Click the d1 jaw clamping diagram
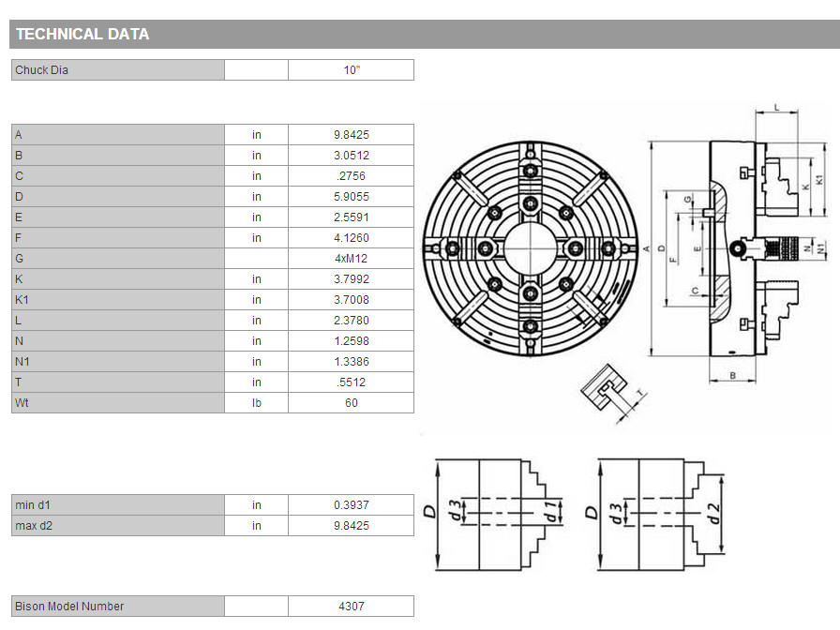Viewport: 840px width, 630px height. 494,515
